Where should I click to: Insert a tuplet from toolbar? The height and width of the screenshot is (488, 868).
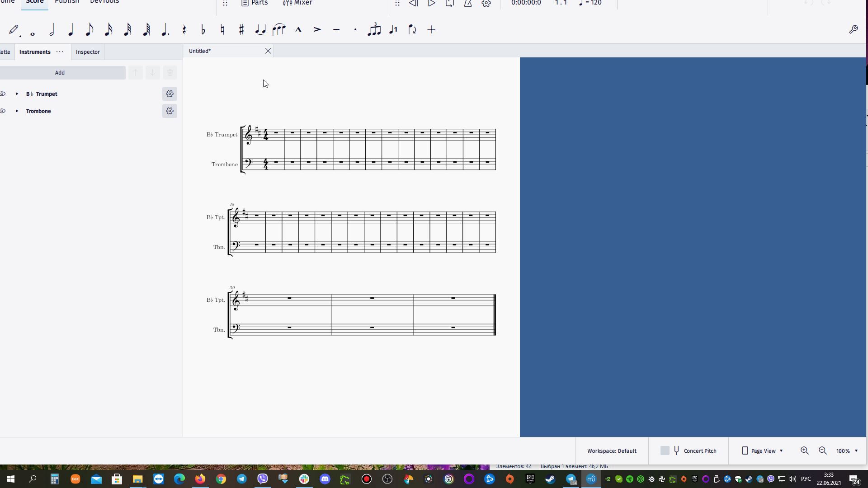374,30
